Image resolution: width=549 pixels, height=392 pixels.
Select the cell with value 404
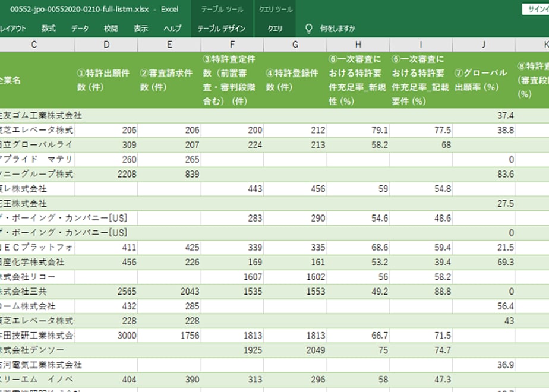pos(106,380)
